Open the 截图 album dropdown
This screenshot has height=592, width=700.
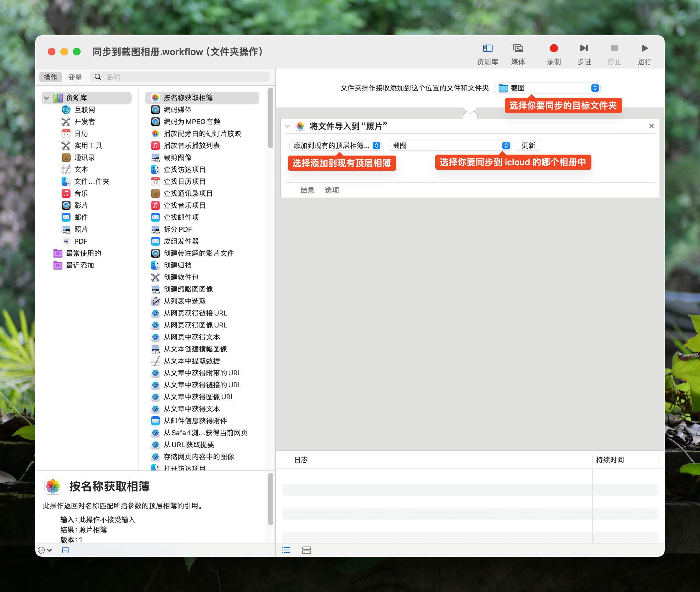pos(450,146)
